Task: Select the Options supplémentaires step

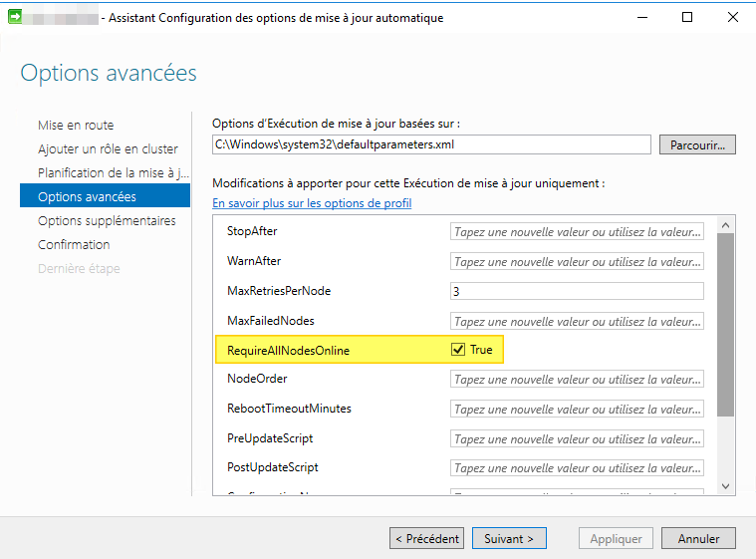Action: [107, 220]
